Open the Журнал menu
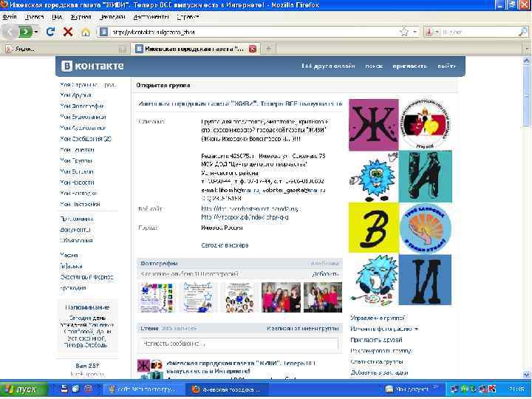Screen dimensions: 532x399 (81, 16)
